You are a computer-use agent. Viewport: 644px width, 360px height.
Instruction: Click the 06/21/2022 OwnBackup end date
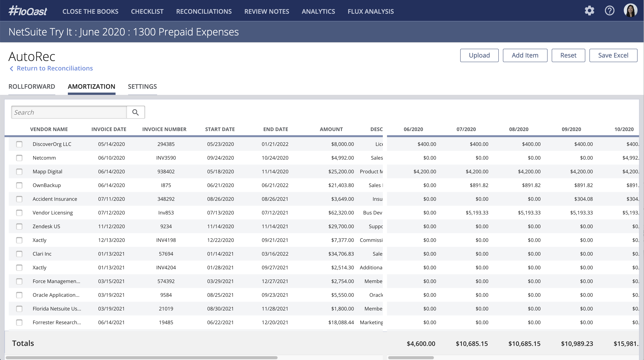pos(275,185)
